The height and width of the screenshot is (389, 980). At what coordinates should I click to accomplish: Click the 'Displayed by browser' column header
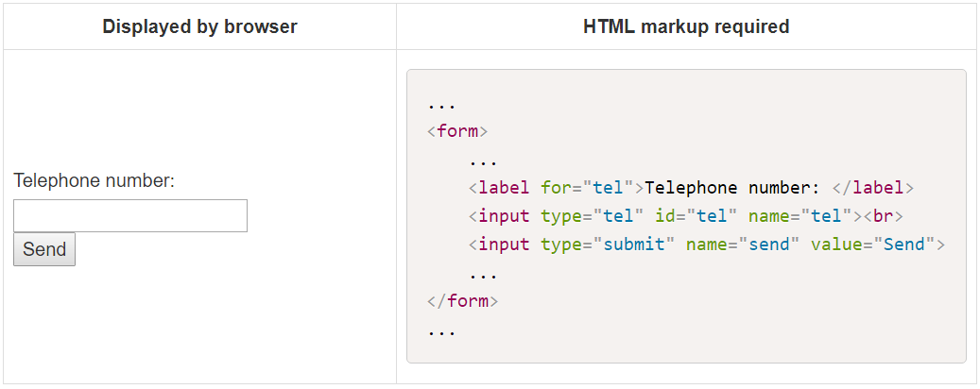199,26
